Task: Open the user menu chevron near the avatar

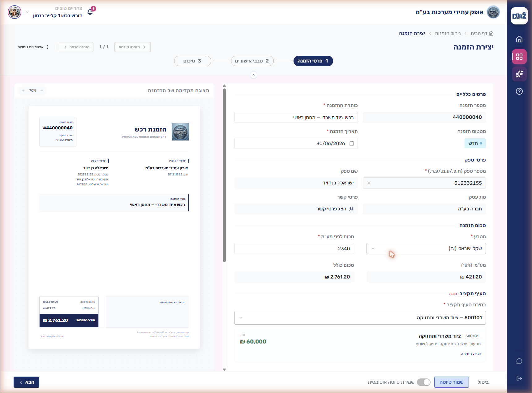Action: click(x=27, y=12)
